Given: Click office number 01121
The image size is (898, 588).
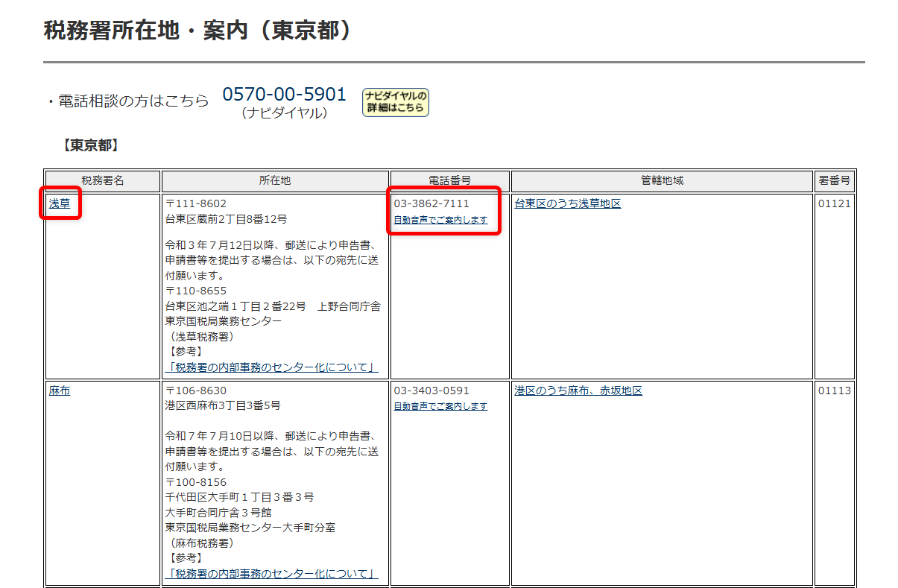Looking at the screenshot, I should click(835, 203).
